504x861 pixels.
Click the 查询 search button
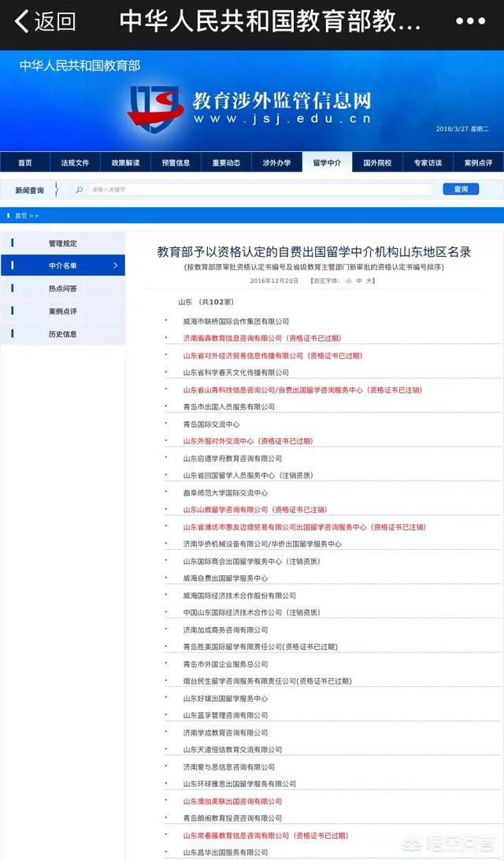[x=461, y=189]
